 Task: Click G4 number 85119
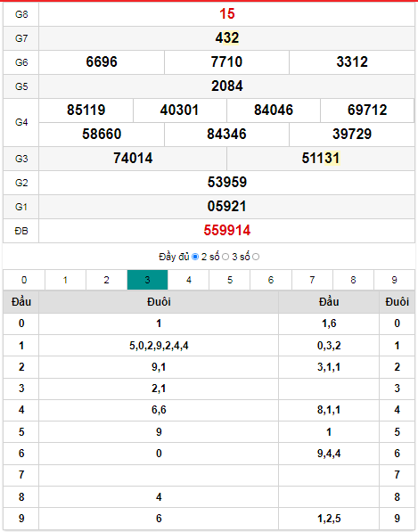(x=86, y=110)
